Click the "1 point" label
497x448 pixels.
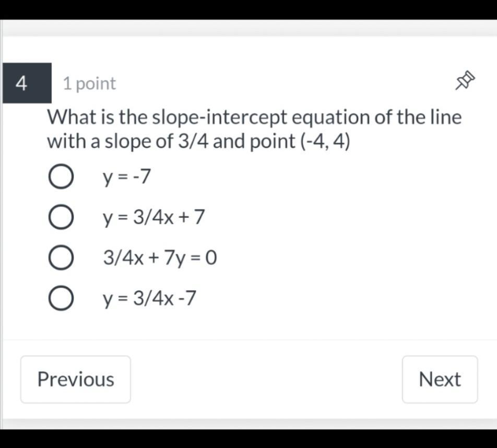click(89, 84)
